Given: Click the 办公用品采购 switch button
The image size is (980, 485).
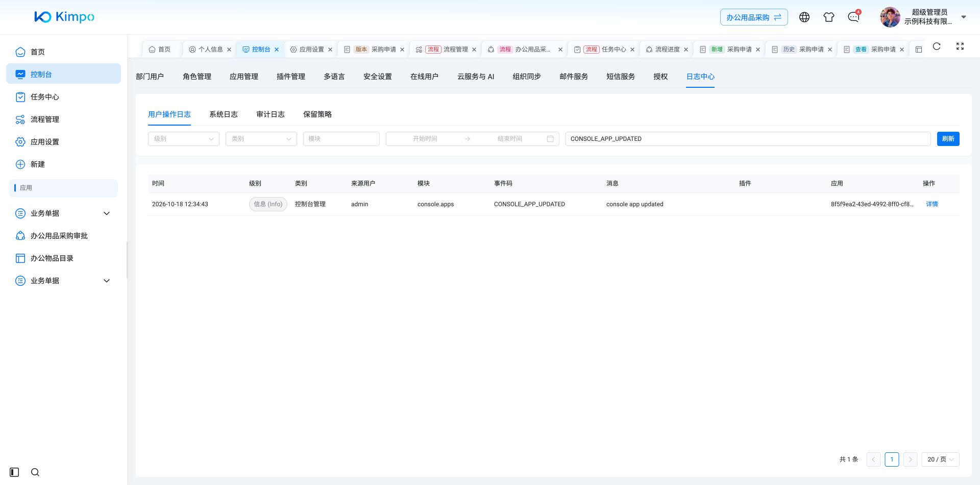Looking at the screenshot, I should 754,17.
